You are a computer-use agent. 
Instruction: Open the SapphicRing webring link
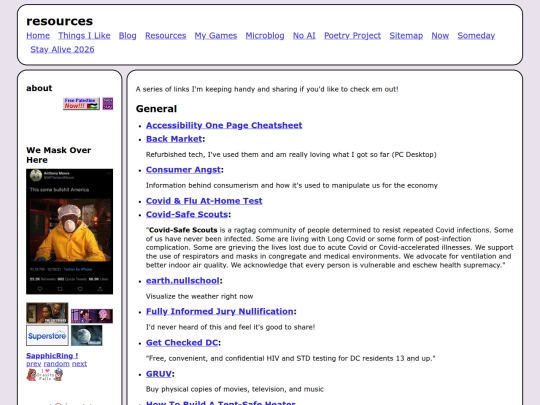(52, 356)
